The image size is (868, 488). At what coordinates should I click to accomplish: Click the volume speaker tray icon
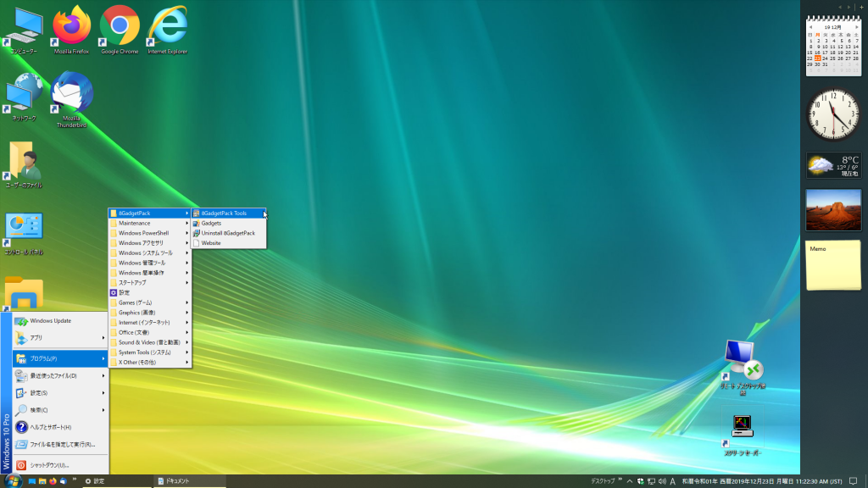(x=662, y=481)
